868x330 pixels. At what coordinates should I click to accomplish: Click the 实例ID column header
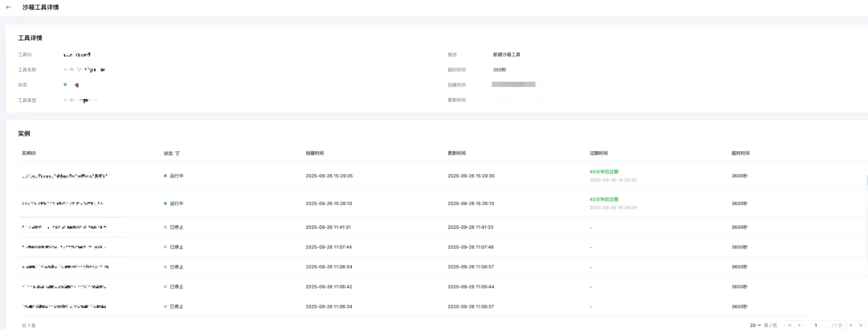tap(29, 153)
